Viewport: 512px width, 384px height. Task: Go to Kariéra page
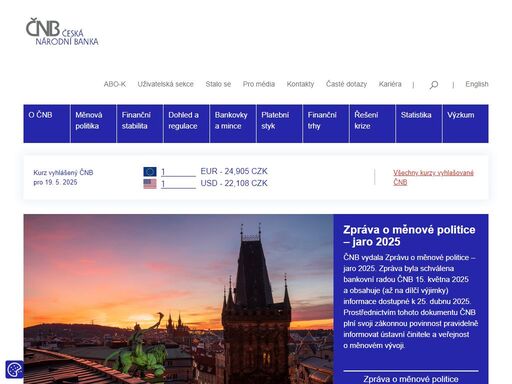coord(390,84)
